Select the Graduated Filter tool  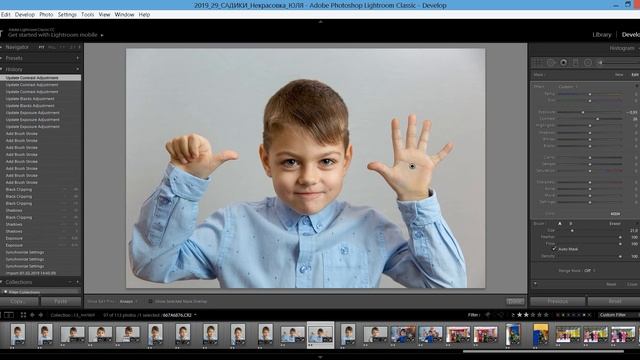tap(576, 62)
